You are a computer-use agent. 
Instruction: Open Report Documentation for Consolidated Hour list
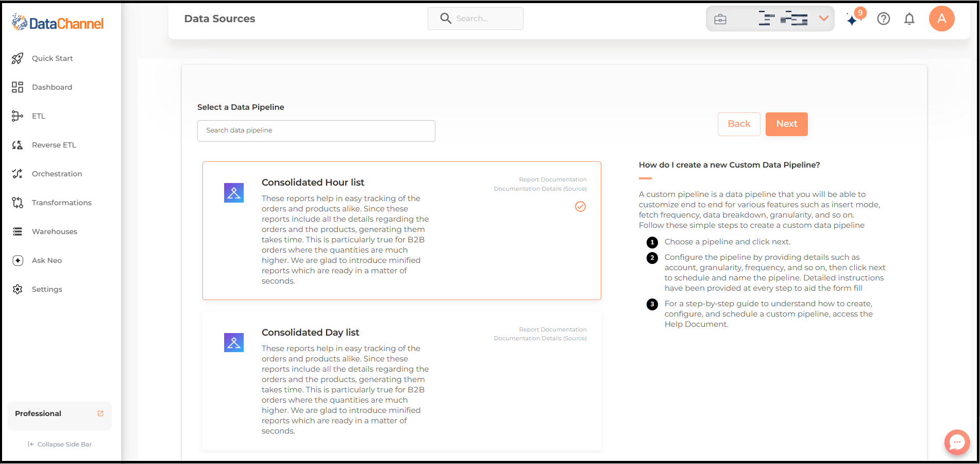[553, 179]
